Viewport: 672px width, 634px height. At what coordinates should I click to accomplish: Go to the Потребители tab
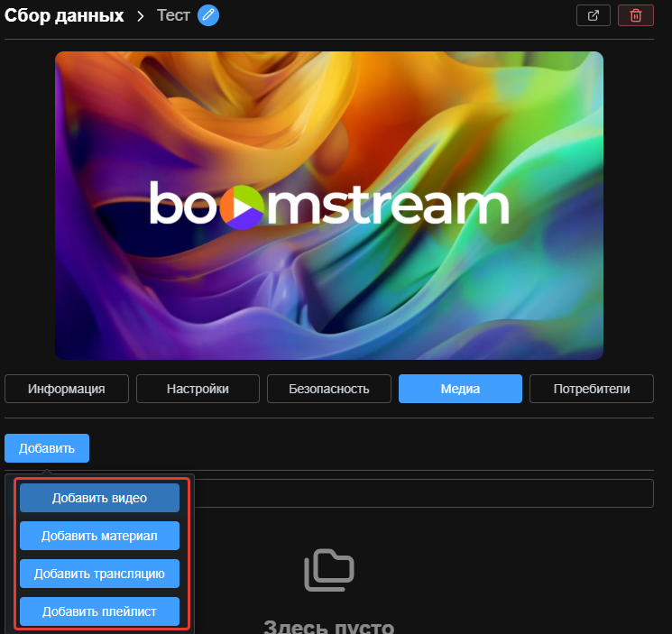coord(592,389)
